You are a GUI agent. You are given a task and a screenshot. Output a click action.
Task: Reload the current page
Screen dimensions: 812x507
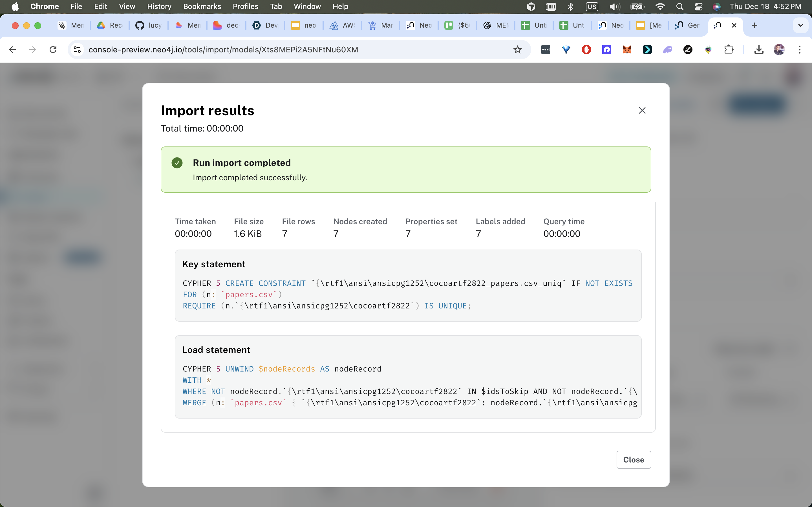point(53,50)
